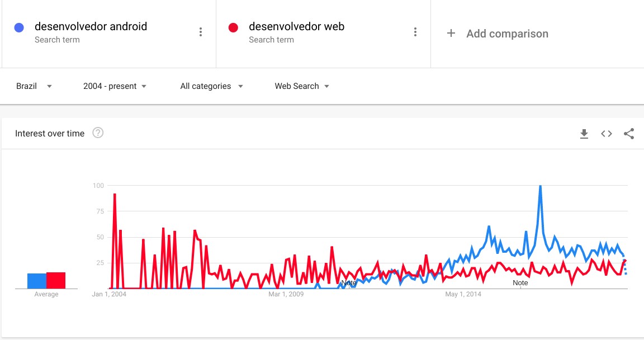Edit the desenvolvedor web search term
644x340 pixels.
(296, 27)
